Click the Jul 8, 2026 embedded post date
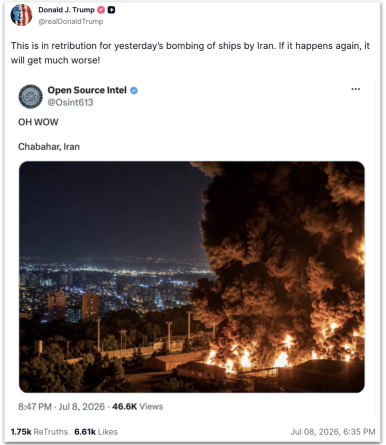This screenshot has width=386, height=445. coord(82,407)
